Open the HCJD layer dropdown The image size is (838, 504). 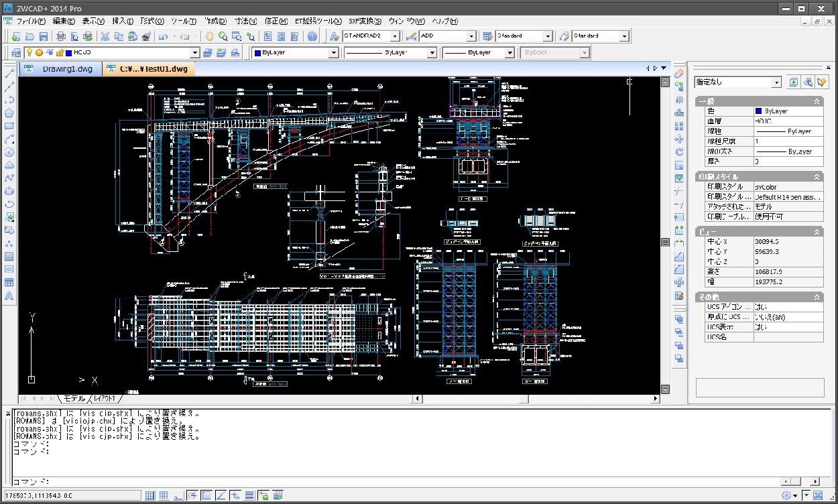click(195, 52)
